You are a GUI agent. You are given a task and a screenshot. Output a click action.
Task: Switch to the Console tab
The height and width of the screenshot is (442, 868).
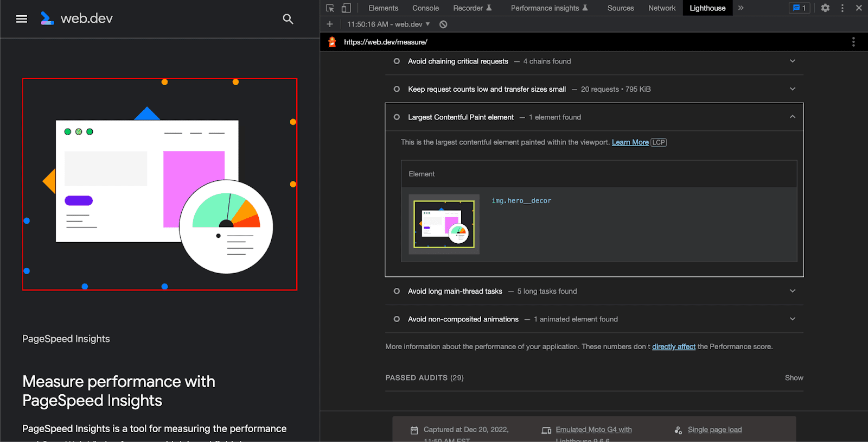pyautogui.click(x=425, y=8)
